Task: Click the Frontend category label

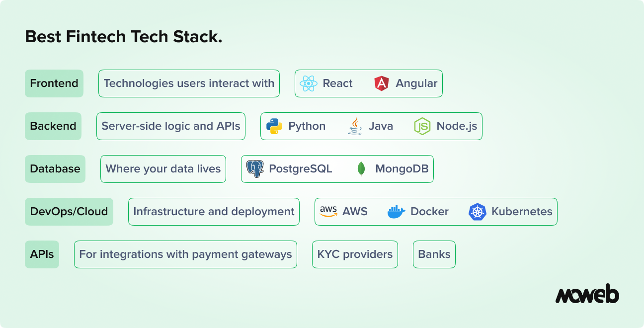Action: pos(54,83)
